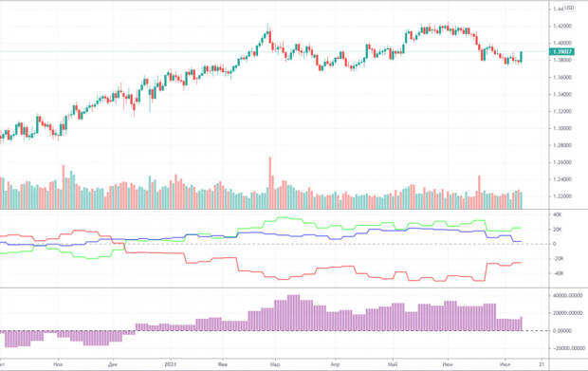Image resolution: width=588 pixels, height=371 pixels.
Task: Click the 40000.00000 label on histogram scale
Action: coord(567,296)
